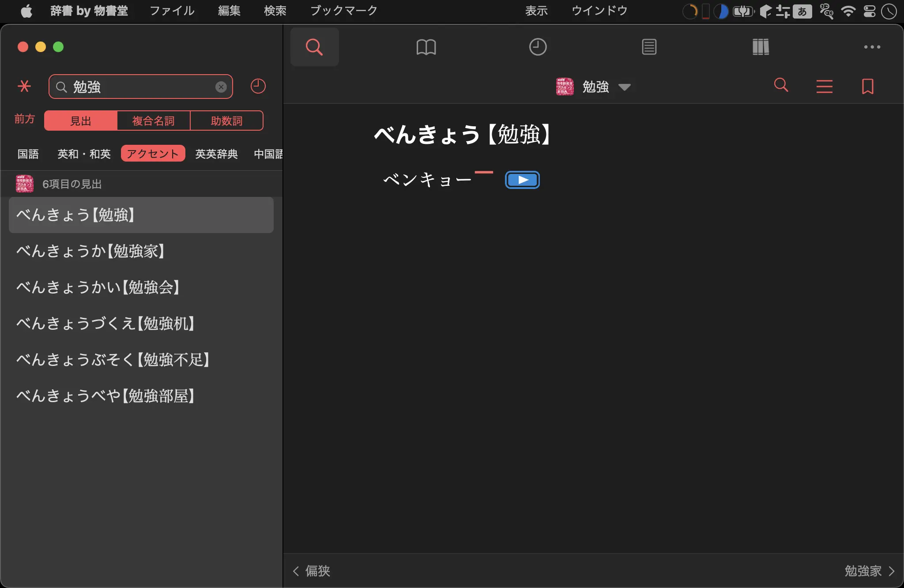Select result べんきょうべや【勉強部屋】
The height and width of the screenshot is (588, 904).
(x=141, y=396)
